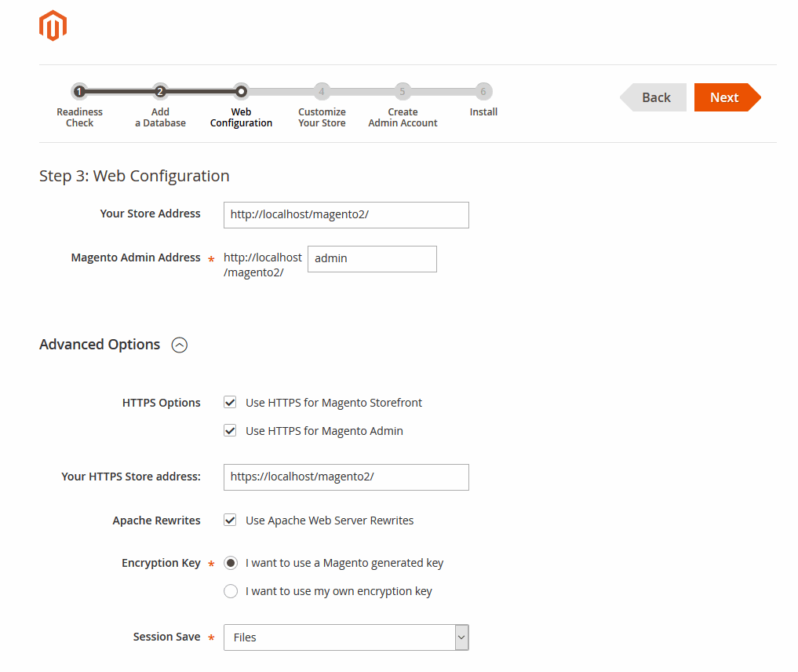Uncheck Use HTTPS for Magento Admin
Screen dimensions: 798x672
[x=231, y=431]
